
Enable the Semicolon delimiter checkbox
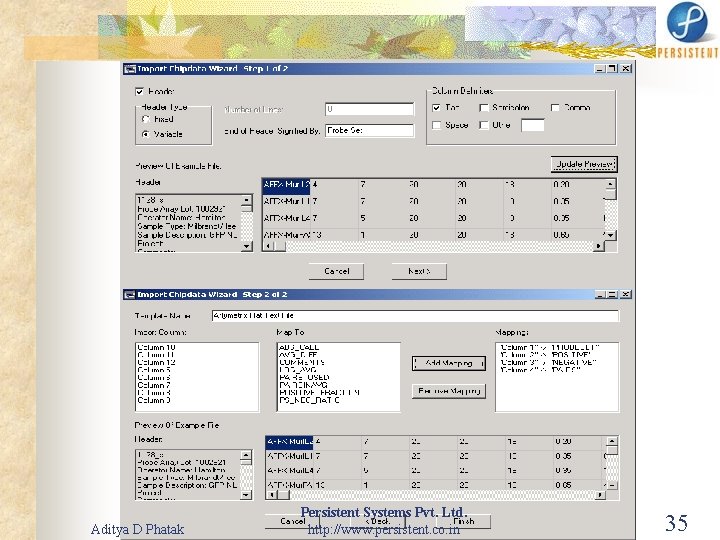pyautogui.click(x=483, y=107)
